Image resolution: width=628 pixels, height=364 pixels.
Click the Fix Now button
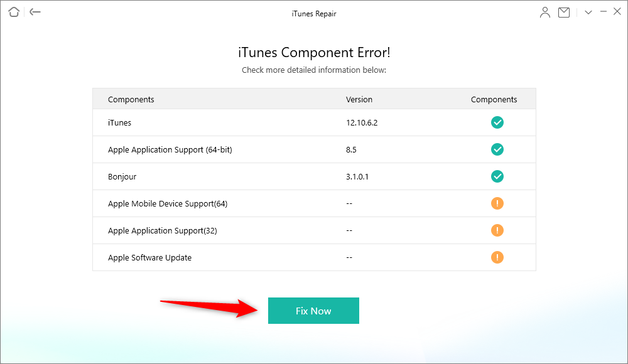[313, 311]
